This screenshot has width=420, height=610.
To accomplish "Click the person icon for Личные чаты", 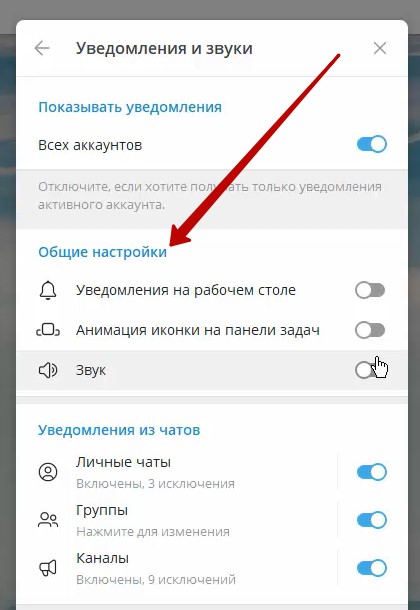I will point(48,472).
